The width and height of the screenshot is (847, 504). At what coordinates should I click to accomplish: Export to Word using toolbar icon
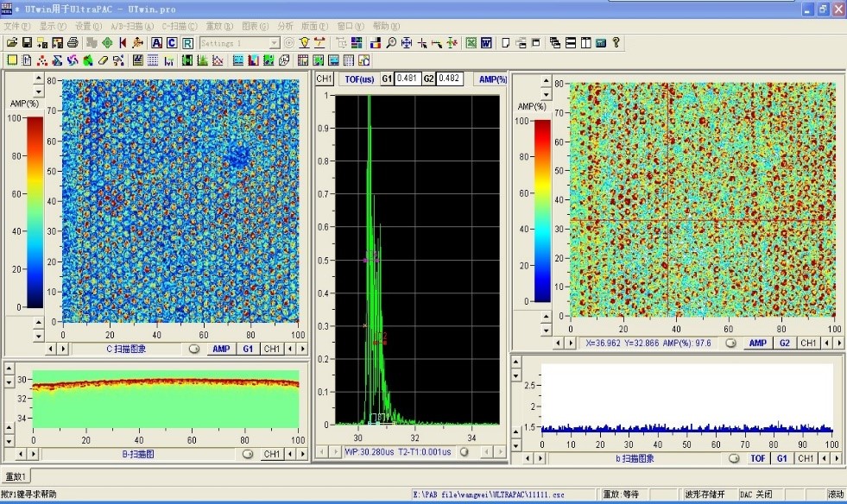pos(486,42)
